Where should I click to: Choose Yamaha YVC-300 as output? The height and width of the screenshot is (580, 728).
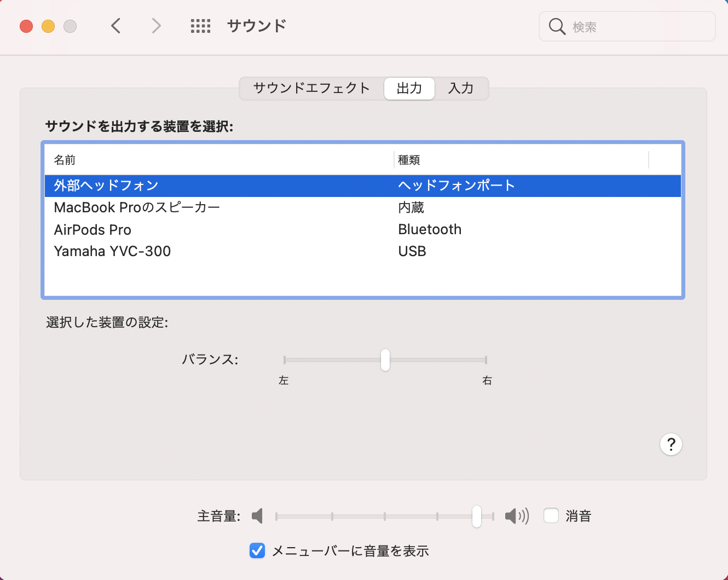tap(363, 251)
